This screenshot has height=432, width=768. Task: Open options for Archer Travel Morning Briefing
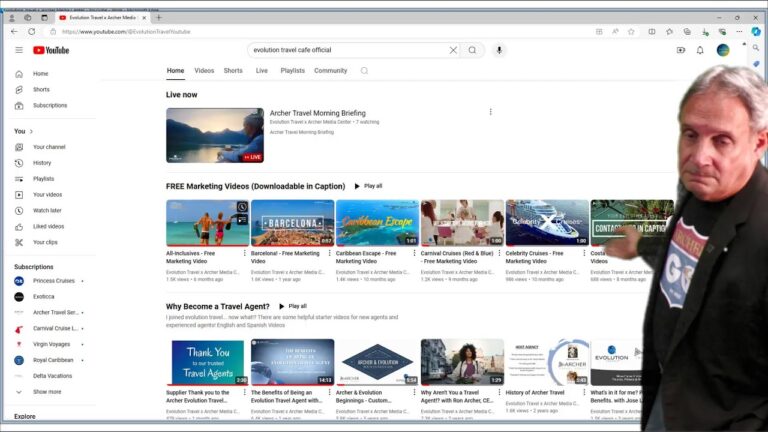point(490,112)
